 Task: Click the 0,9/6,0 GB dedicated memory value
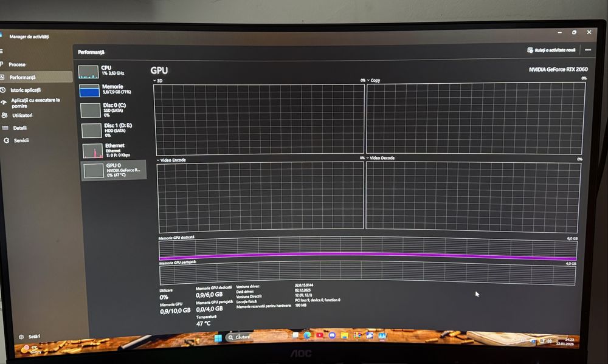coord(209,295)
